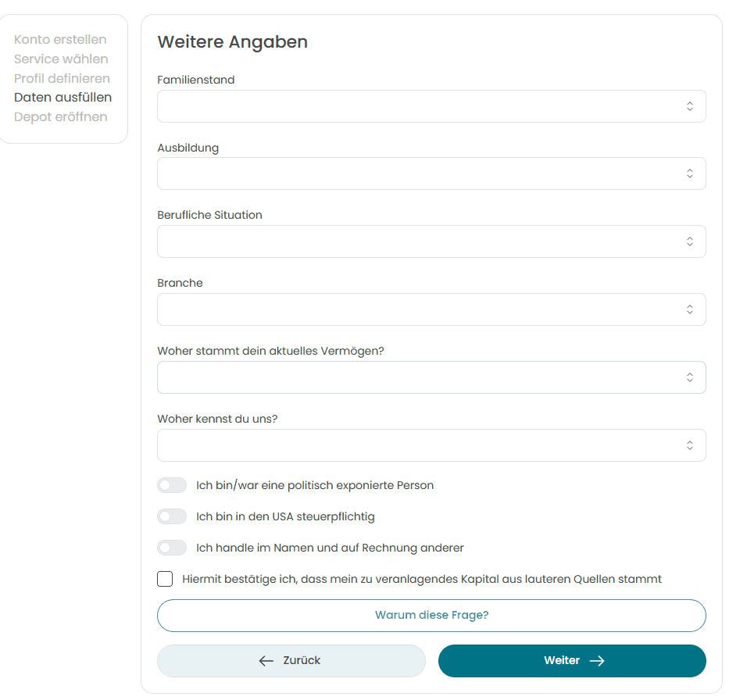Click the 'Warum diese Frage?' button
The image size is (747, 700).
point(431,616)
